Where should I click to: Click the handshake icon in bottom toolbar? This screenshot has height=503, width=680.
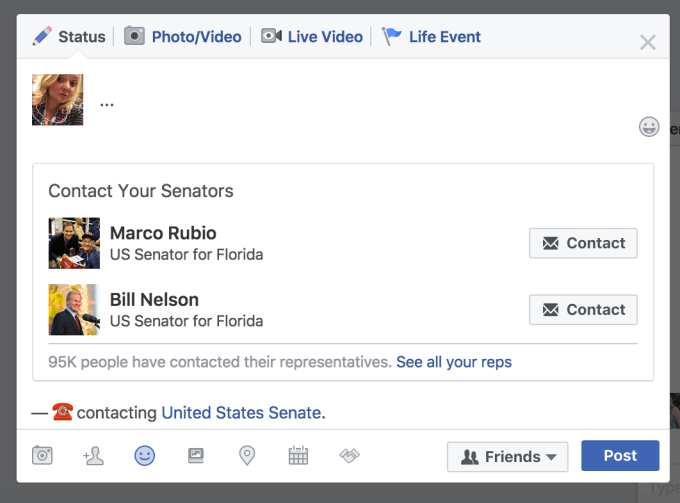pyautogui.click(x=349, y=456)
